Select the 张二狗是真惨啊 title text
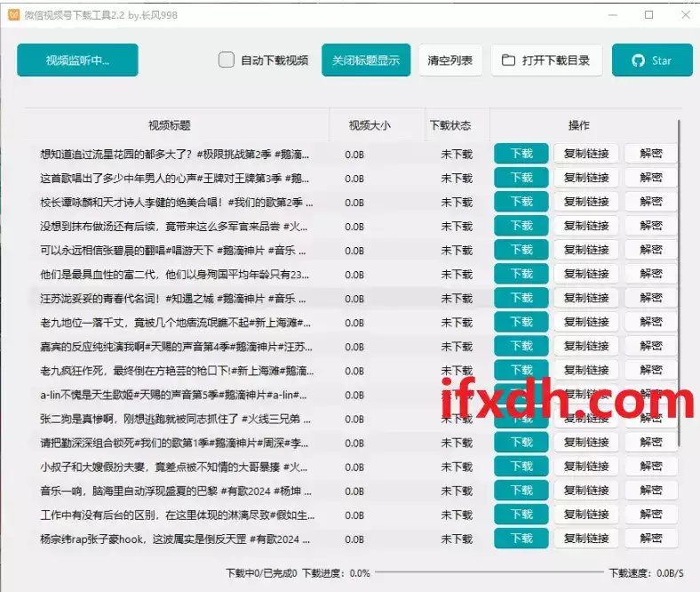 click(176, 419)
